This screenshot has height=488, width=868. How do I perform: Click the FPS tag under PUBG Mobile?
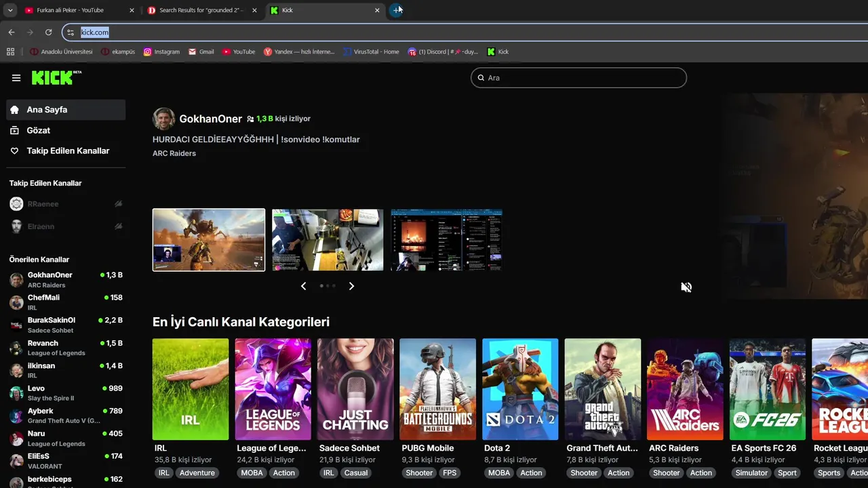[x=450, y=473]
